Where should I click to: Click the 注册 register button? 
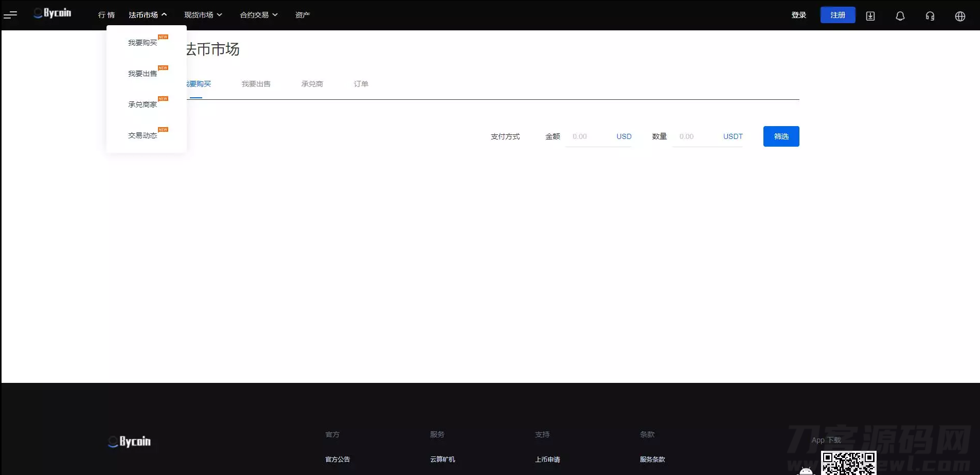click(838, 15)
